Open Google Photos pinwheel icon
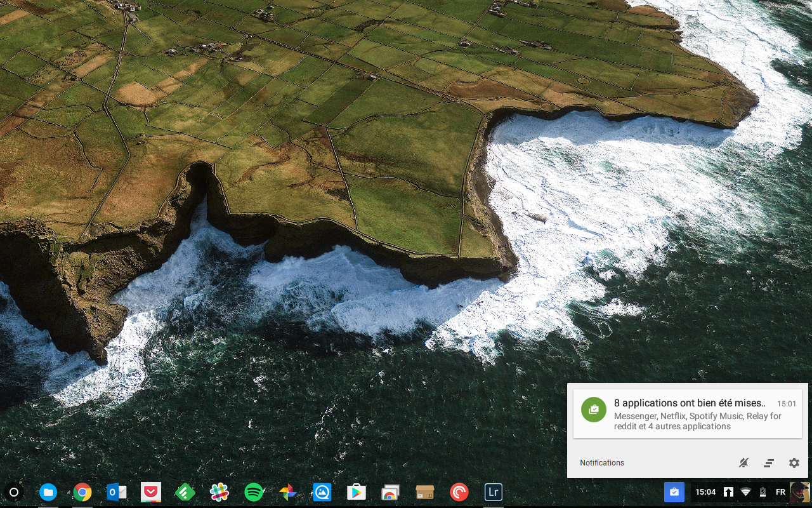This screenshot has height=508, width=812. click(x=287, y=492)
